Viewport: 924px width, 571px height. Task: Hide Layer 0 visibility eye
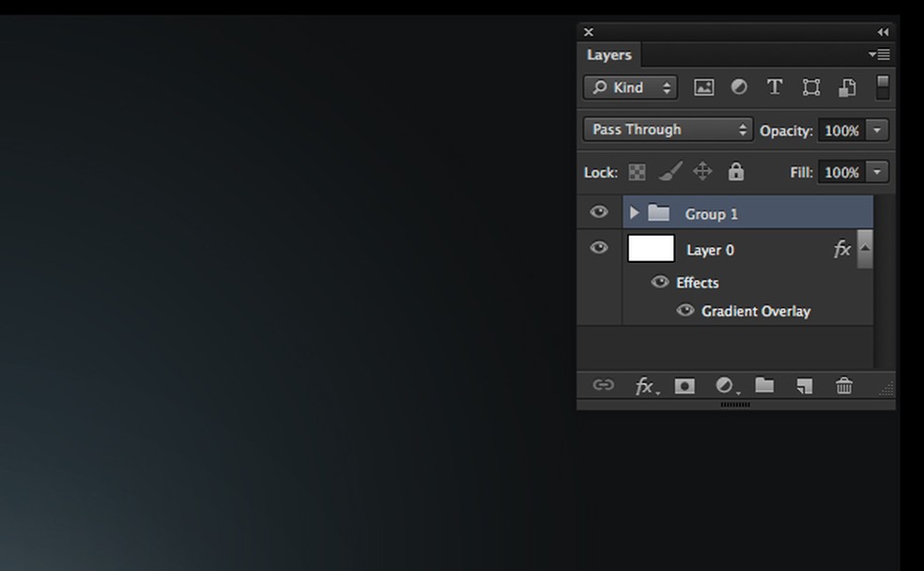pyautogui.click(x=599, y=248)
